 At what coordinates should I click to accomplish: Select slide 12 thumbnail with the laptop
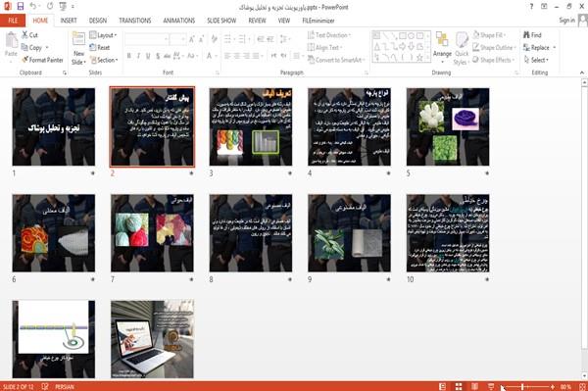[152, 339]
